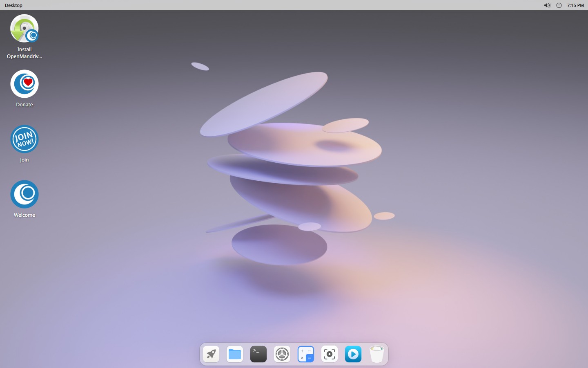Click the "Install OpenMandriv..." text label
This screenshot has width=588, height=368.
[24, 53]
